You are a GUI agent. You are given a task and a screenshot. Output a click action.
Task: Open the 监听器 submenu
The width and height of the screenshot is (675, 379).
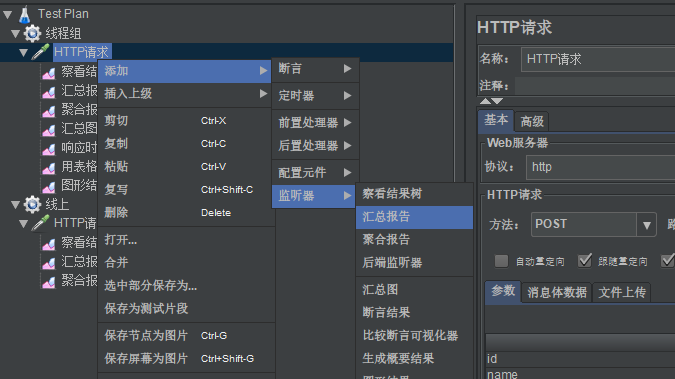click(x=313, y=196)
